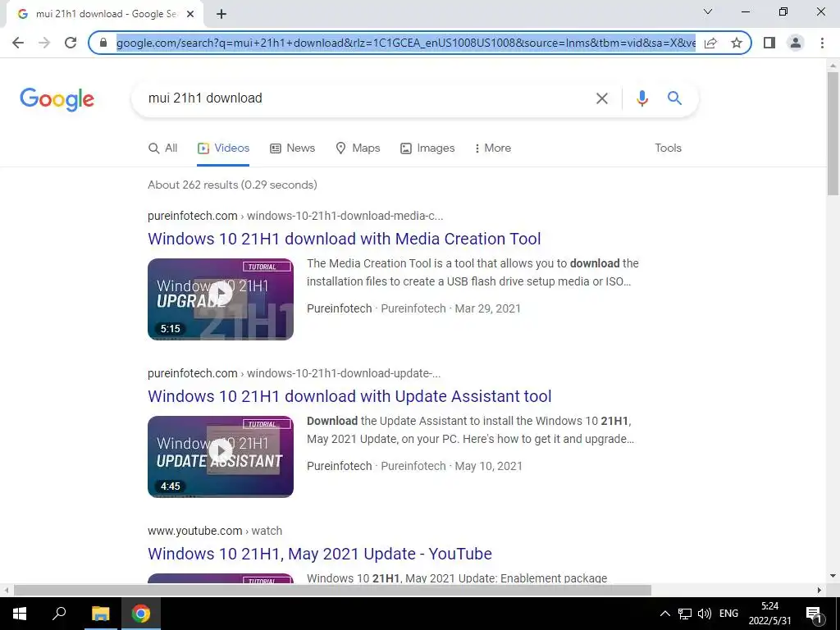
Task: Click the vertical scrollbar thumb
Action: click(833, 134)
